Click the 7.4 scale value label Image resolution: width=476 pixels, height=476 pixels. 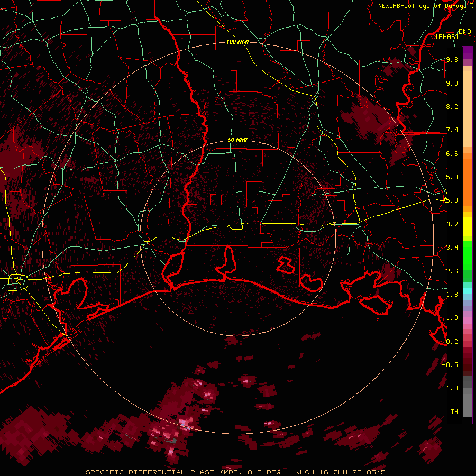click(452, 130)
